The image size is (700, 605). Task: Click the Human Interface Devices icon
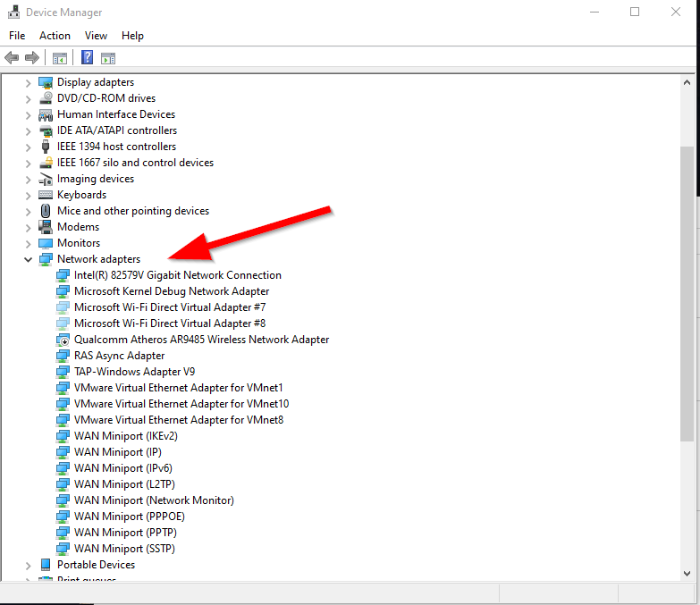point(46,114)
